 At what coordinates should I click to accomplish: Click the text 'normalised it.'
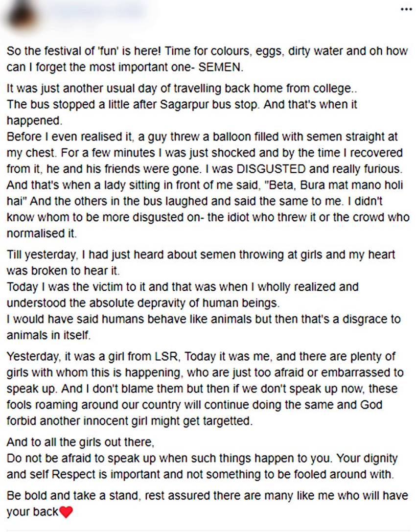click(42, 232)
